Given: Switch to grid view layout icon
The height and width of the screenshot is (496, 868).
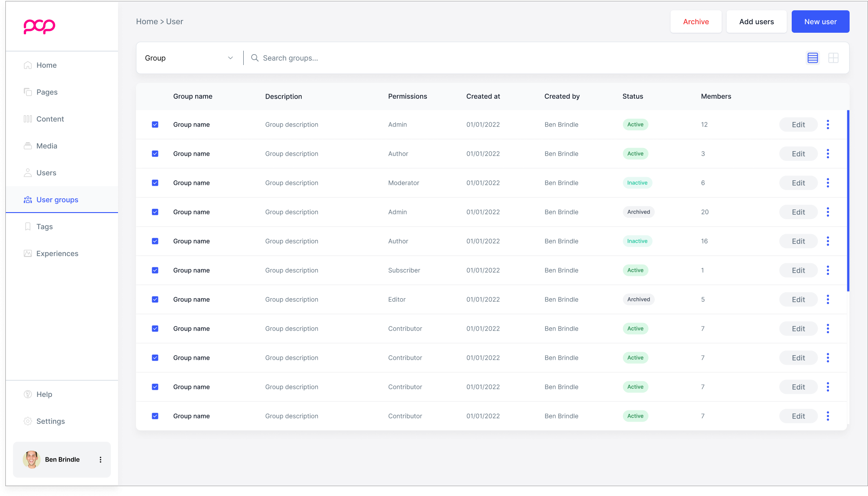Looking at the screenshot, I should tap(833, 58).
